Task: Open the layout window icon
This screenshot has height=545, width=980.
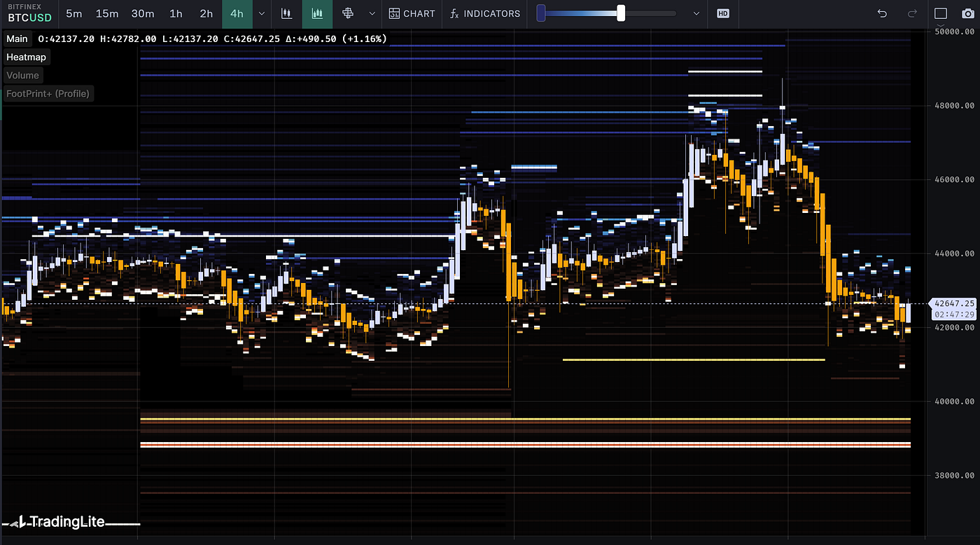Action: click(941, 13)
